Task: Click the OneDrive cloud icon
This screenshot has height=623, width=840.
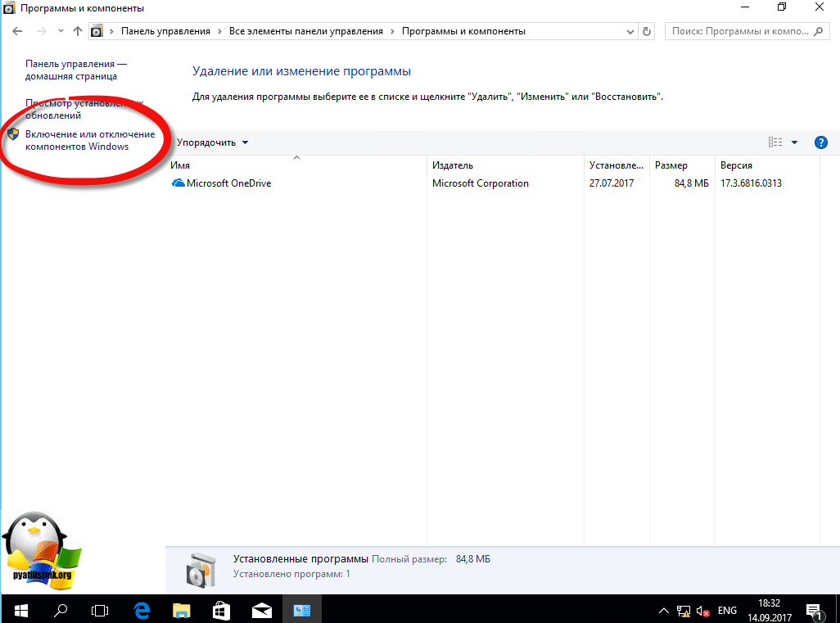Action: click(x=178, y=183)
